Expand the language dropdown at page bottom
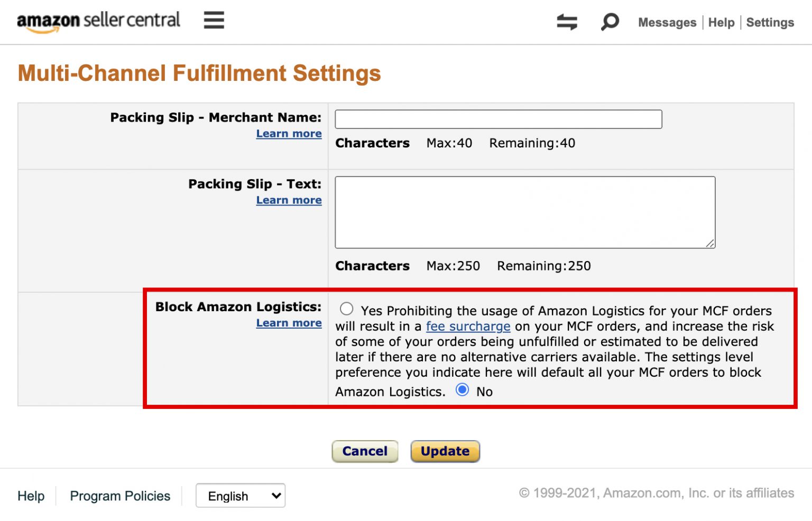812x521 pixels. click(x=241, y=496)
